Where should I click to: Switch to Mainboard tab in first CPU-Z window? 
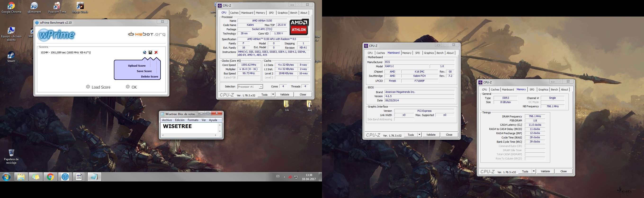click(247, 13)
